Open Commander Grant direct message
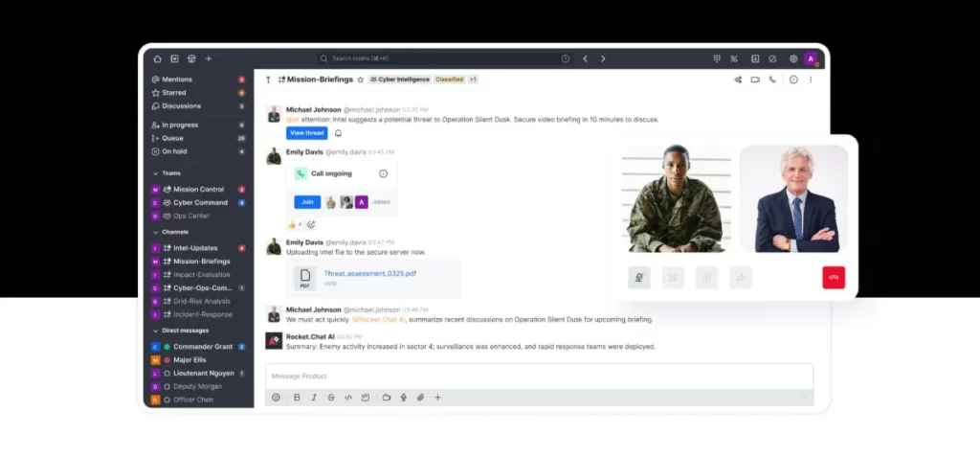The height and width of the screenshot is (457, 980). click(198, 347)
